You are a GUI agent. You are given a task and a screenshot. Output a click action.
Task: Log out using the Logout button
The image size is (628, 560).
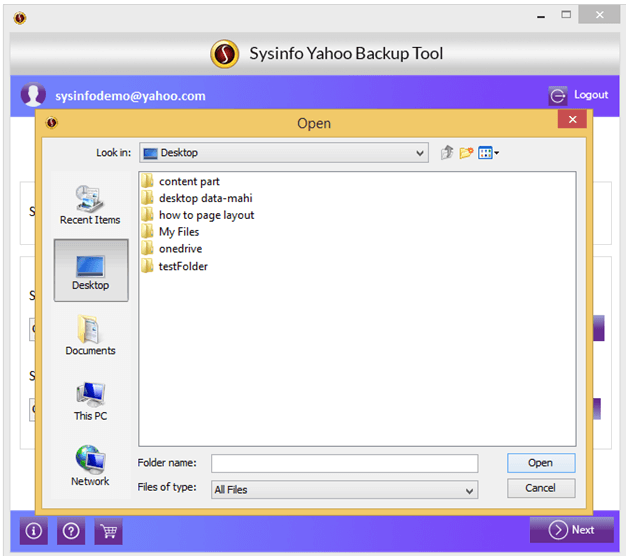579,96
